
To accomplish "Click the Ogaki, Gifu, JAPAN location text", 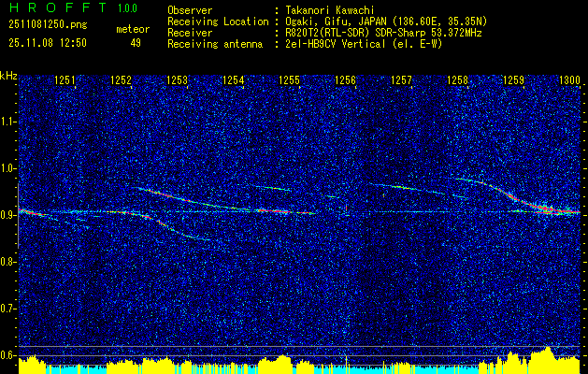I will (x=386, y=22).
